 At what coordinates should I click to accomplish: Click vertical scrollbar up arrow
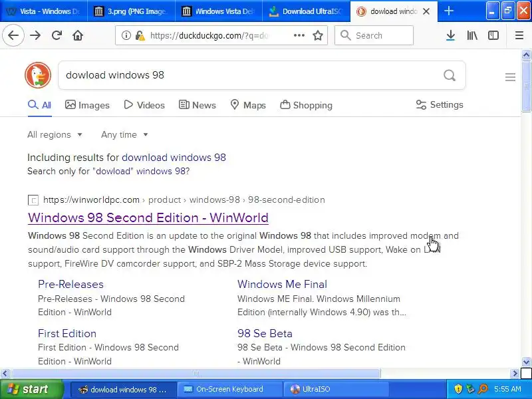526,55
